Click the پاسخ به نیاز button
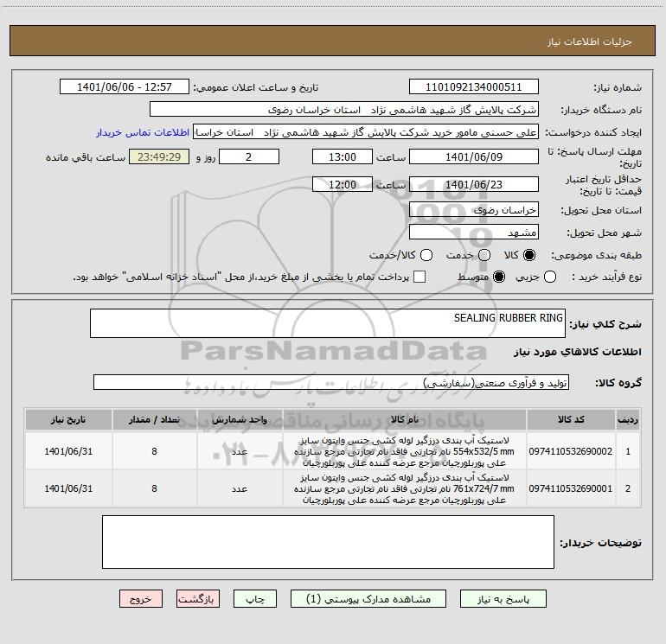 point(503,599)
